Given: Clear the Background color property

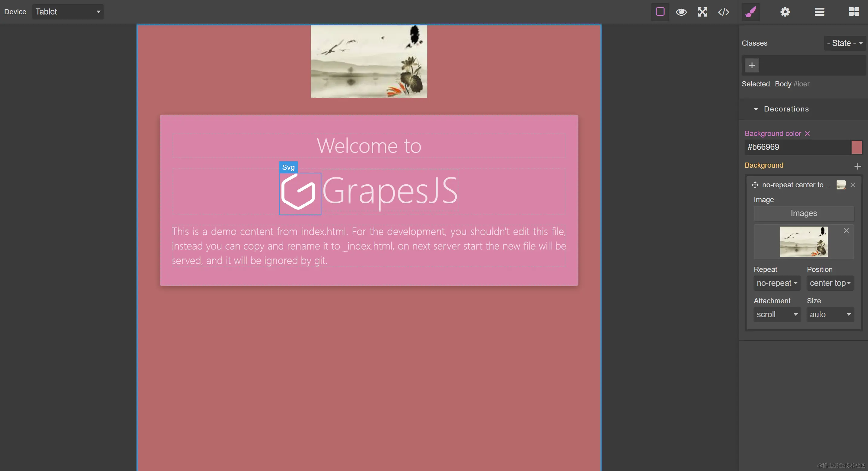Looking at the screenshot, I should (807, 134).
